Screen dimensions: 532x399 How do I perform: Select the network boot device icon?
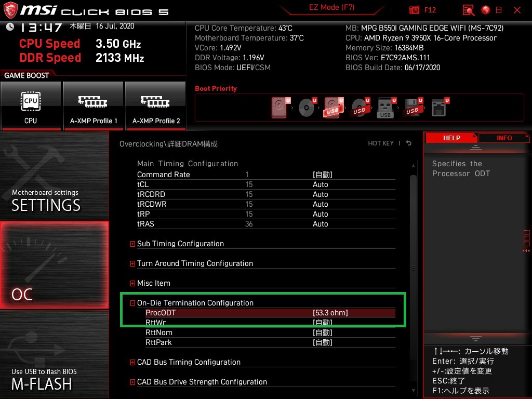click(x=440, y=108)
